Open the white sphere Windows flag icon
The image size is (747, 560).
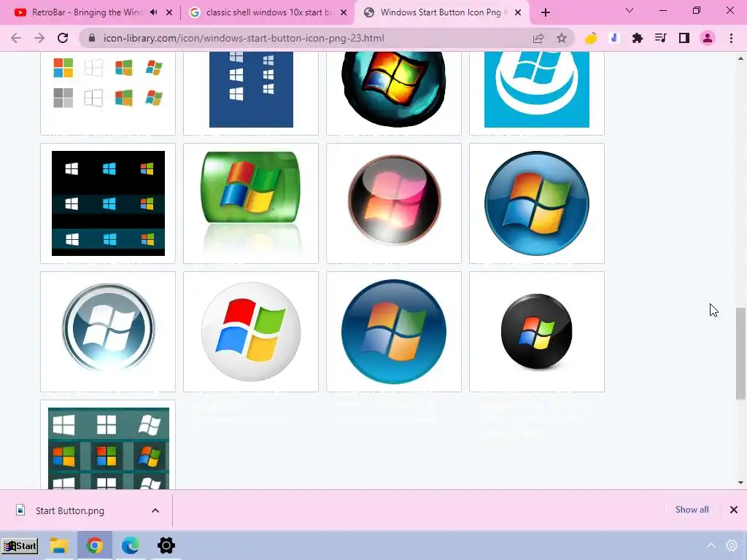coord(251,332)
